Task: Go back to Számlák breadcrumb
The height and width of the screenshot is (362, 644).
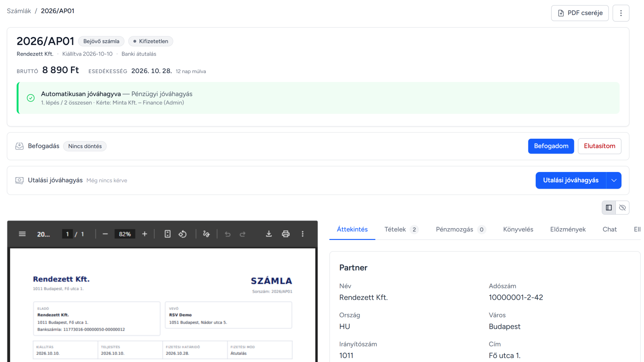Action: pos(19,11)
